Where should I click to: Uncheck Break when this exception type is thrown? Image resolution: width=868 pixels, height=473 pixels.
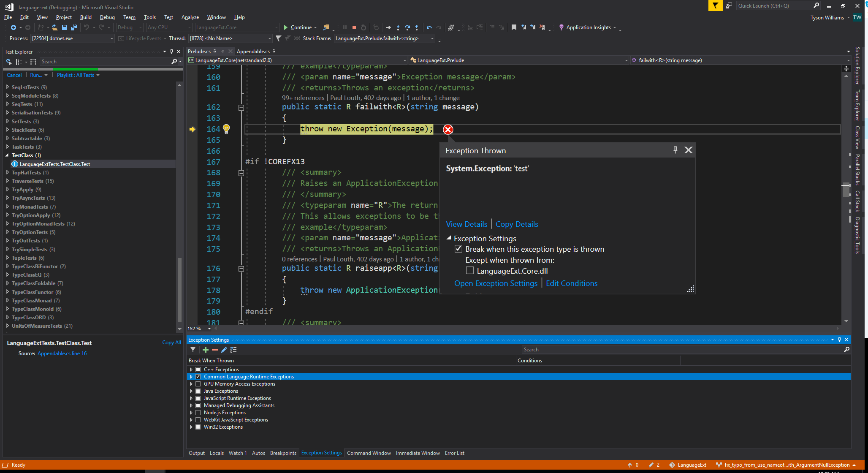(458, 249)
